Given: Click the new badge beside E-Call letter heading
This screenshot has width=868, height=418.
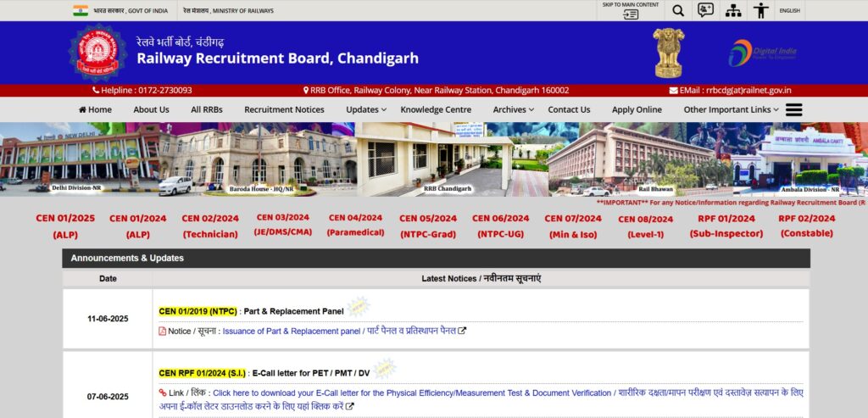Looking at the screenshot, I should [x=384, y=369].
